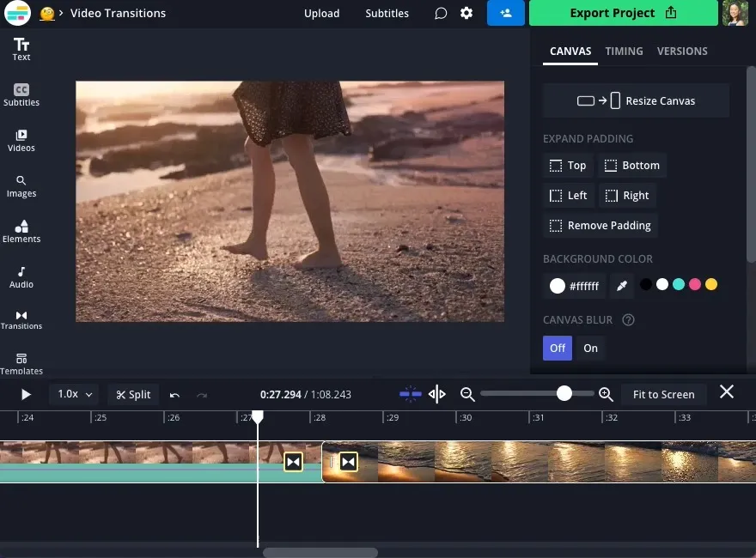Turn canvas blur On

(x=590, y=348)
